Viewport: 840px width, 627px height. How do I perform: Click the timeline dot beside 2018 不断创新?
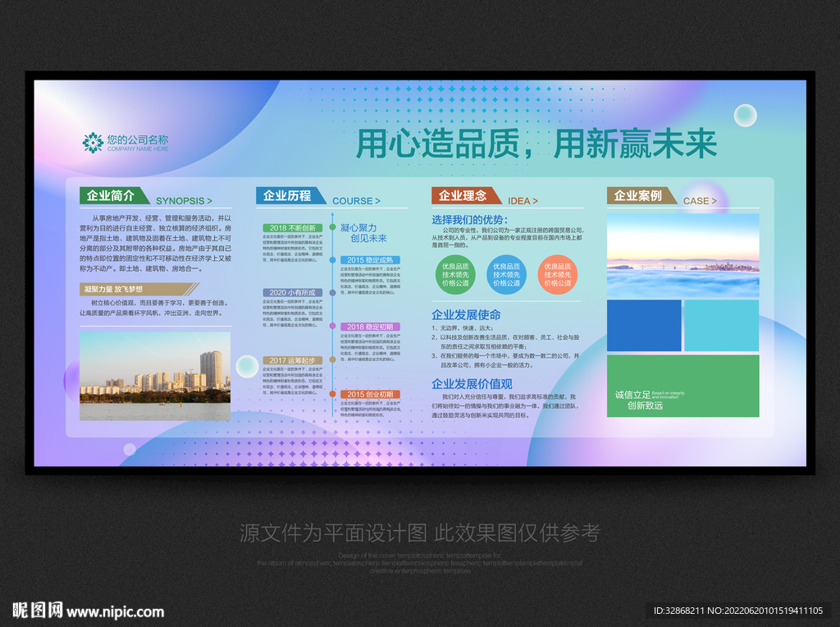pos(332,227)
